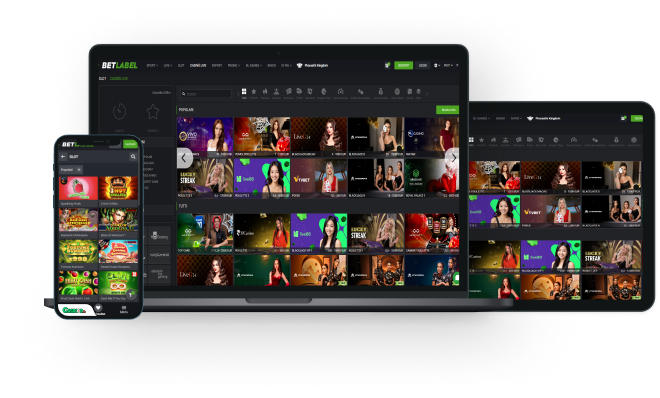The height and width of the screenshot is (398, 660).
Task: Open BINGO on tablet navigation
Action: click(500, 119)
